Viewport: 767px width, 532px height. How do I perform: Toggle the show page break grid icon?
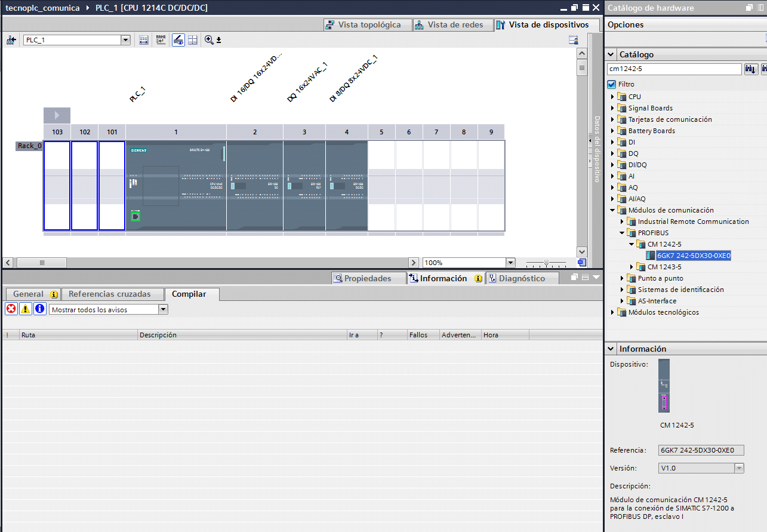coord(193,40)
